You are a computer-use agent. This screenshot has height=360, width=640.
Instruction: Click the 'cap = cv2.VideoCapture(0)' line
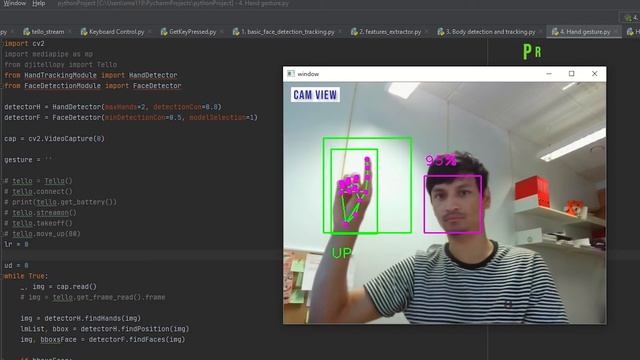54,139
